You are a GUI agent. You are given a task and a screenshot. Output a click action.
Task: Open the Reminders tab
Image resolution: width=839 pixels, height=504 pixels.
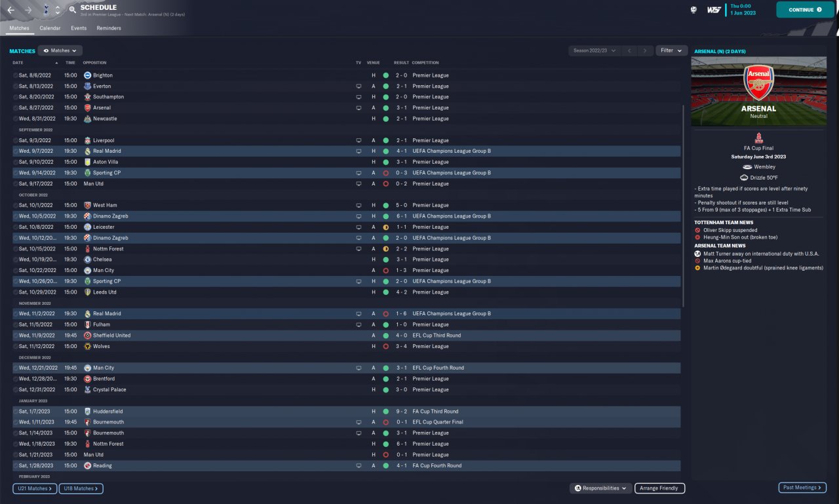(x=109, y=28)
